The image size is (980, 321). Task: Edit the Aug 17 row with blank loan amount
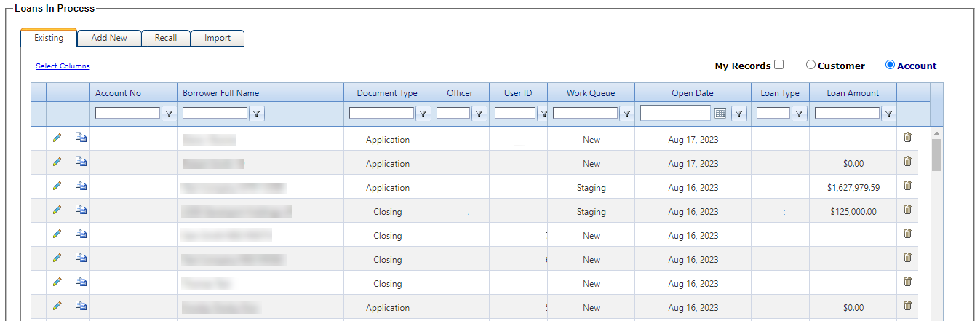point(57,138)
